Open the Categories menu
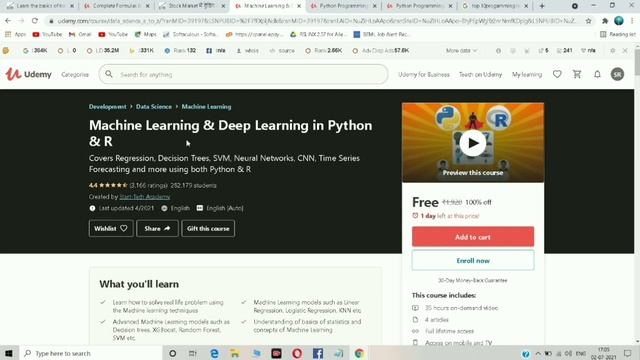The image size is (640, 360). tap(75, 75)
